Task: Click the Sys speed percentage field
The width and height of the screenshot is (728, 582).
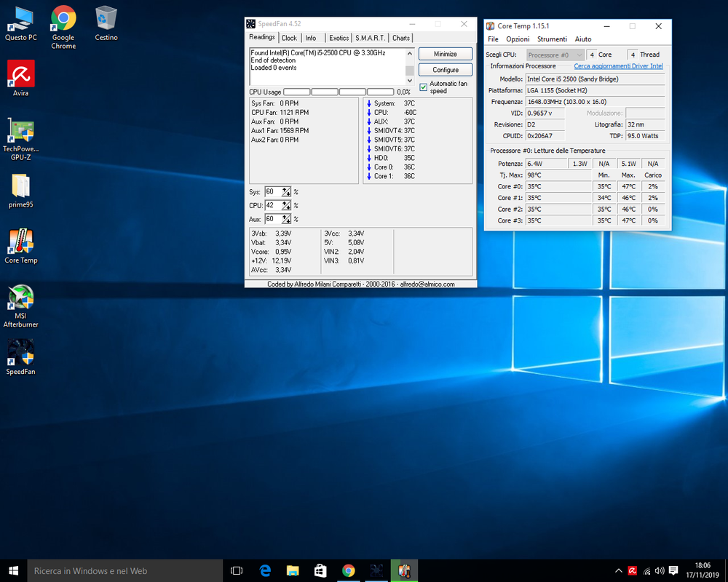Action: point(273,191)
